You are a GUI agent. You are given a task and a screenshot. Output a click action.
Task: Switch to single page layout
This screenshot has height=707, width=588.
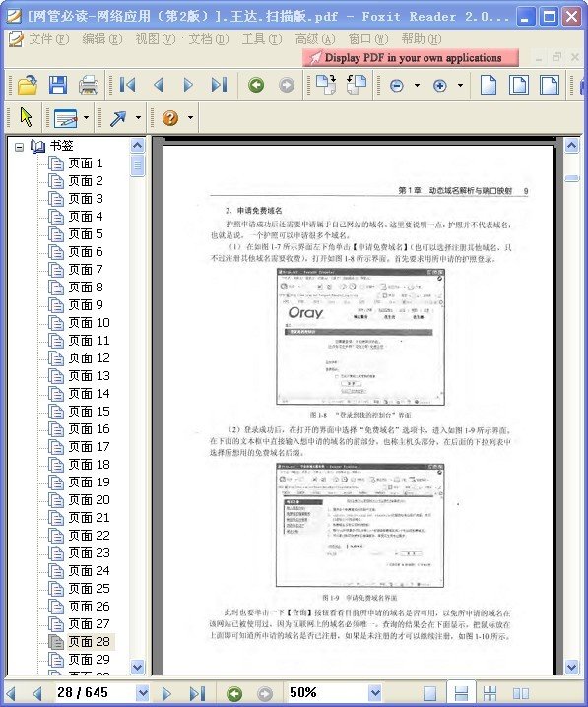pyautogui.click(x=429, y=693)
